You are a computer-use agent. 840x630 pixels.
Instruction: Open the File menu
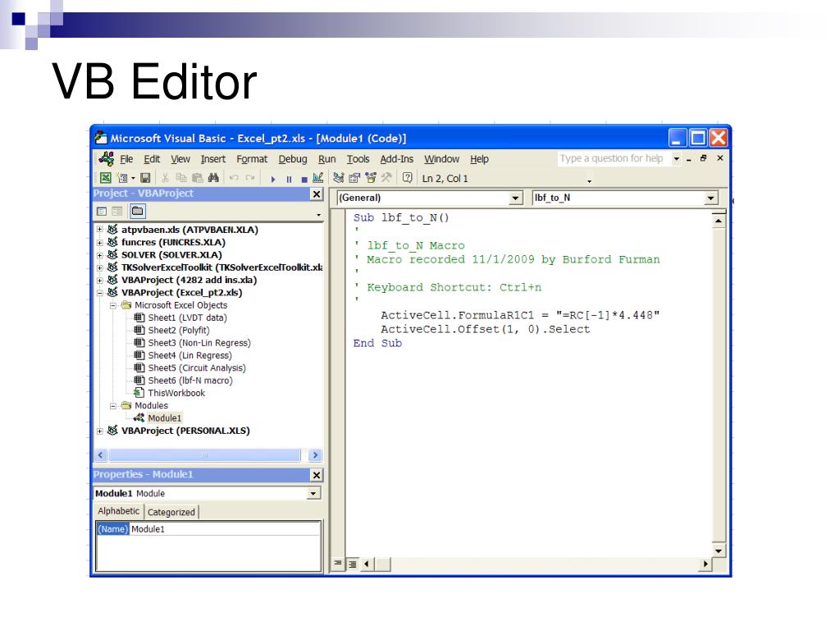126,159
